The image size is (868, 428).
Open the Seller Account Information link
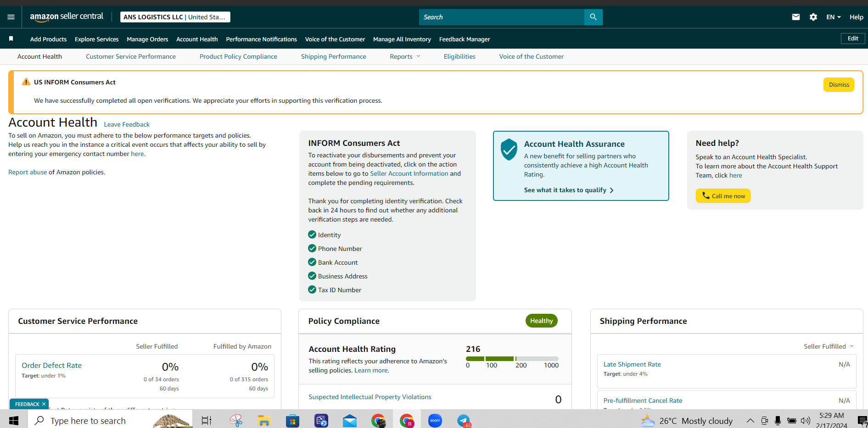tap(409, 173)
